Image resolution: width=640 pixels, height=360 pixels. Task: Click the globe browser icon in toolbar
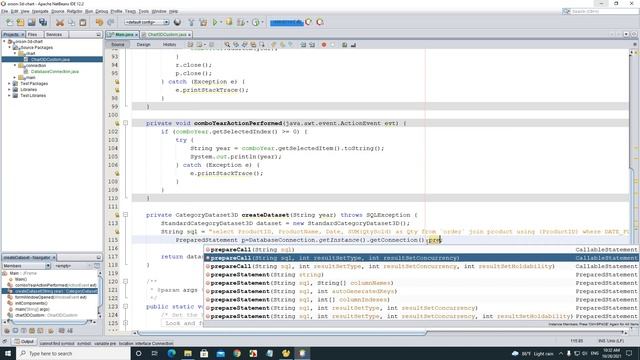177,22
